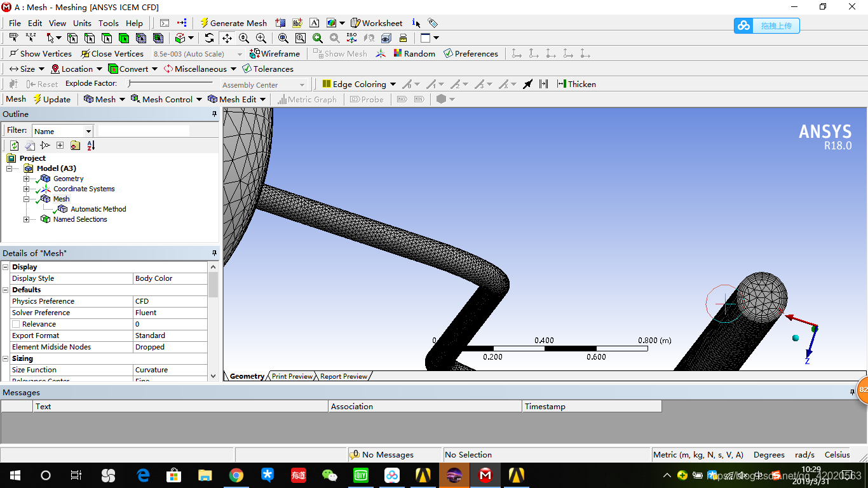
Task: Open the Edit menu
Action: click(35, 23)
